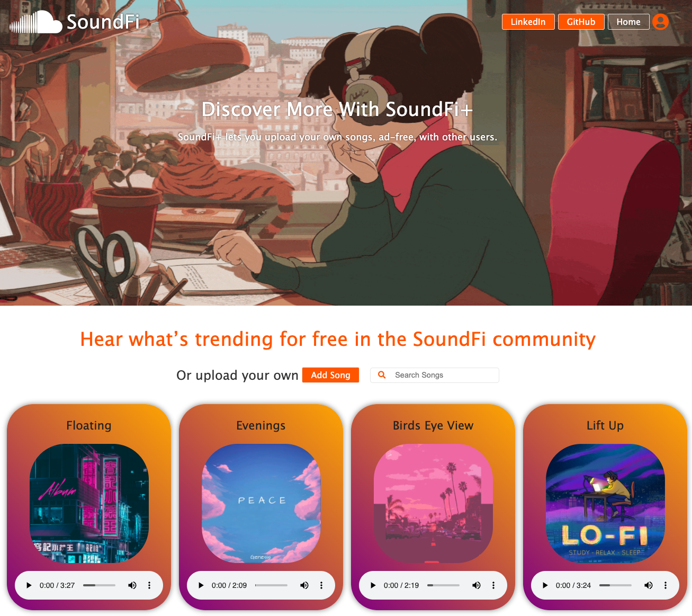Viewport: 692px width, 616px height.
Task: Click the Add Song button
Action: point(331,375)
